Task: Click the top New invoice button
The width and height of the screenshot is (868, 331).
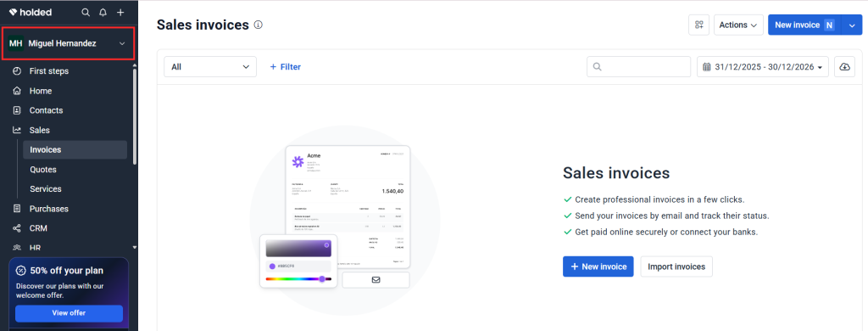Action: [x=804, y=25]
